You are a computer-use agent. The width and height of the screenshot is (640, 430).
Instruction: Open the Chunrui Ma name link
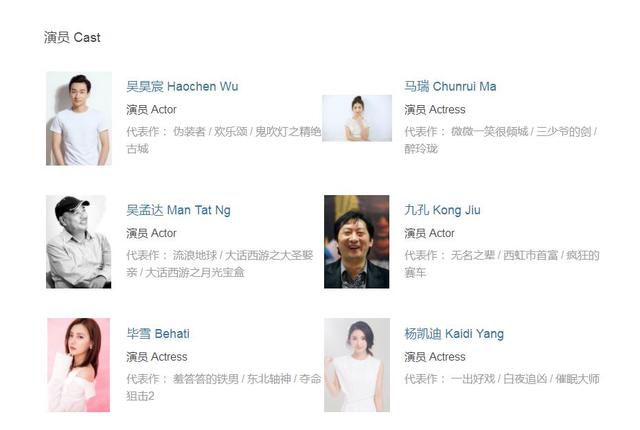click(450, 86)
